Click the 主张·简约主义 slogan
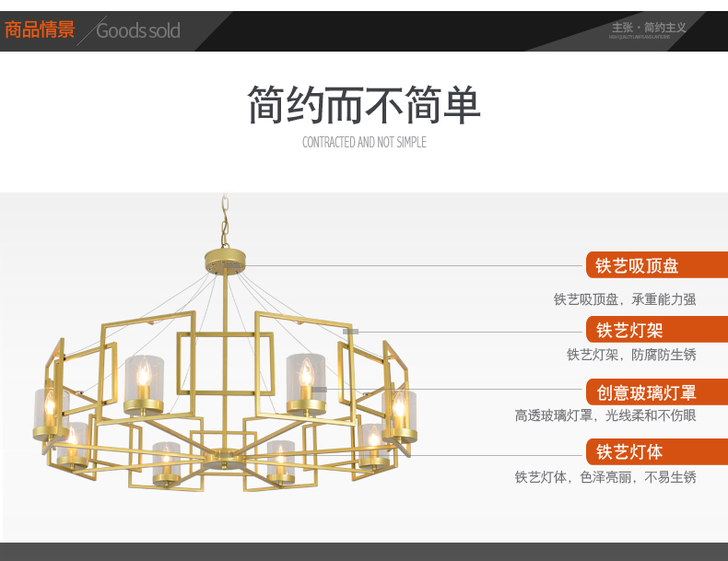Viewport: 728px width, 561px height. tap(649, 28)
